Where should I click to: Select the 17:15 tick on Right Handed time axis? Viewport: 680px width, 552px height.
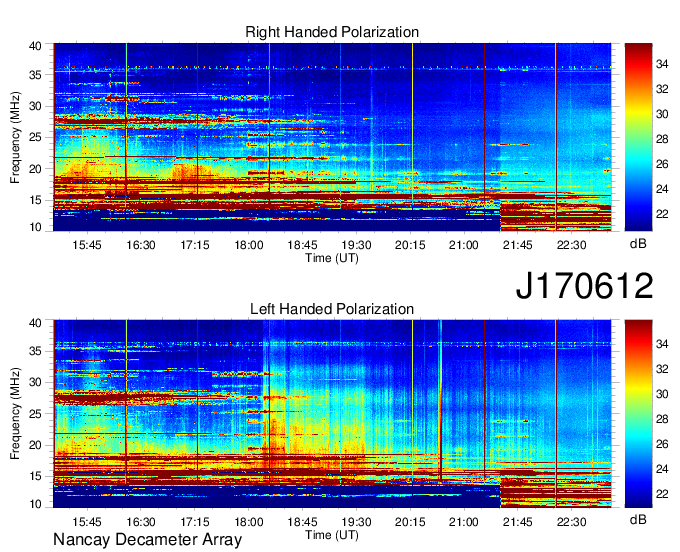coord(195,245)
